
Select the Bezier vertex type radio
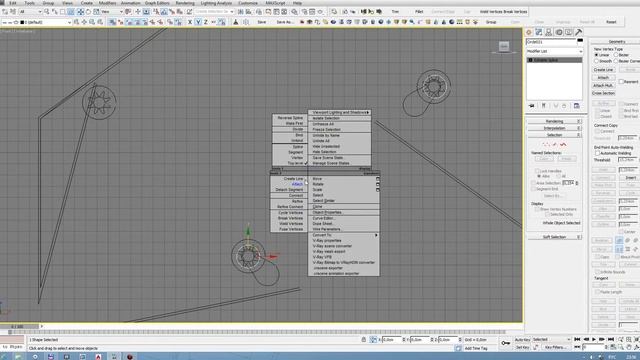[x=616, y=55]
